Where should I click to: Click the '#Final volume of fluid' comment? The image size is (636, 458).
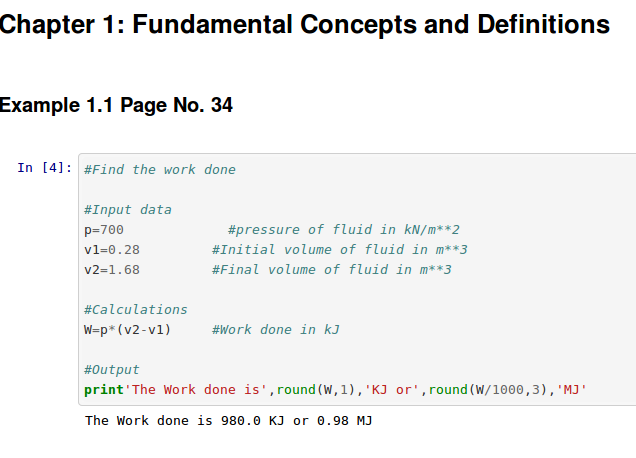(331, 270)
